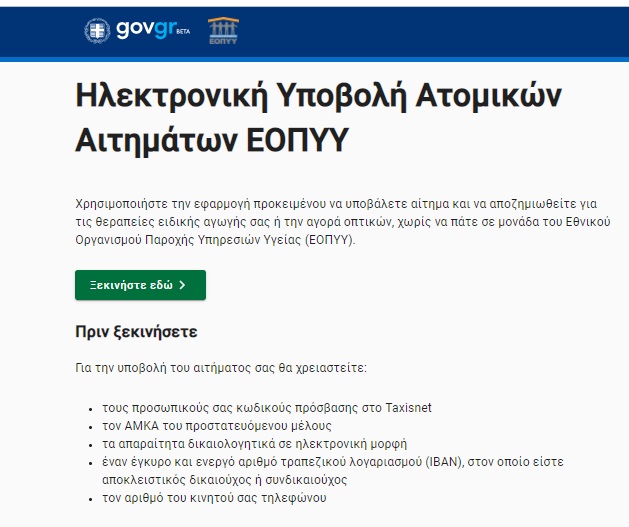The width and height of the screenshot is (629, 527).
Task: Click the intro paragraph starting Χρησιμοποιήστε την εφαρμογή
Action: pos(343,222)
